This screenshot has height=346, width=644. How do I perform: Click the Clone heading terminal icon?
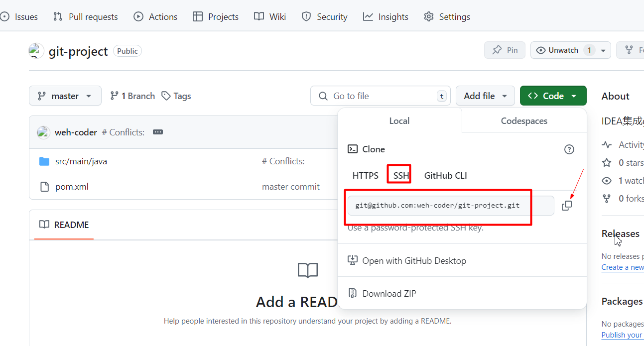(353, 149)
